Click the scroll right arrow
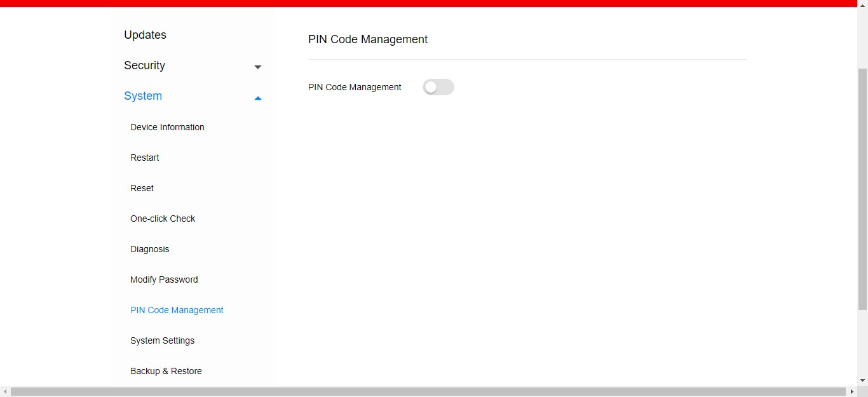Image resolution: width=868 pixels, height=397 pixels. click(x=851, y=392)
